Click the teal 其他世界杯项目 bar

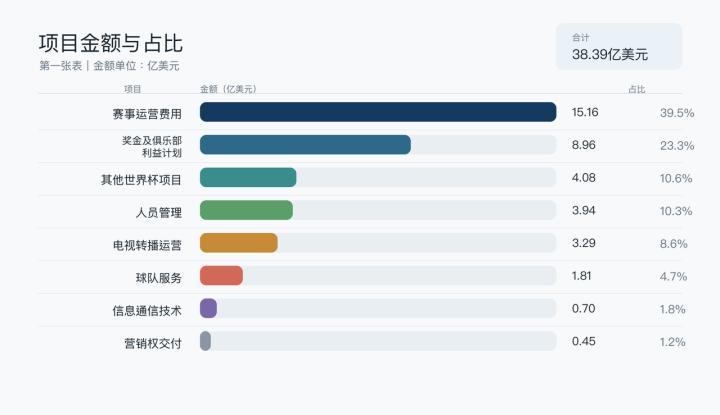tap(248, 177)
